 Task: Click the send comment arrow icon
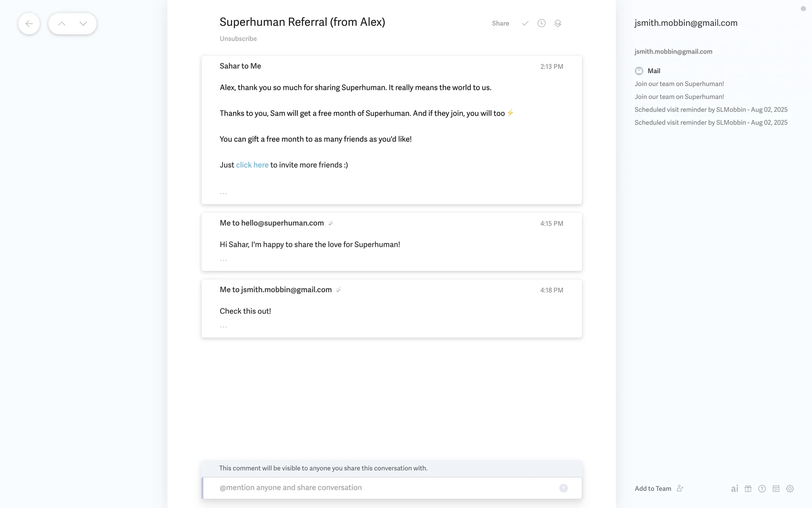[x=563, y=488]
